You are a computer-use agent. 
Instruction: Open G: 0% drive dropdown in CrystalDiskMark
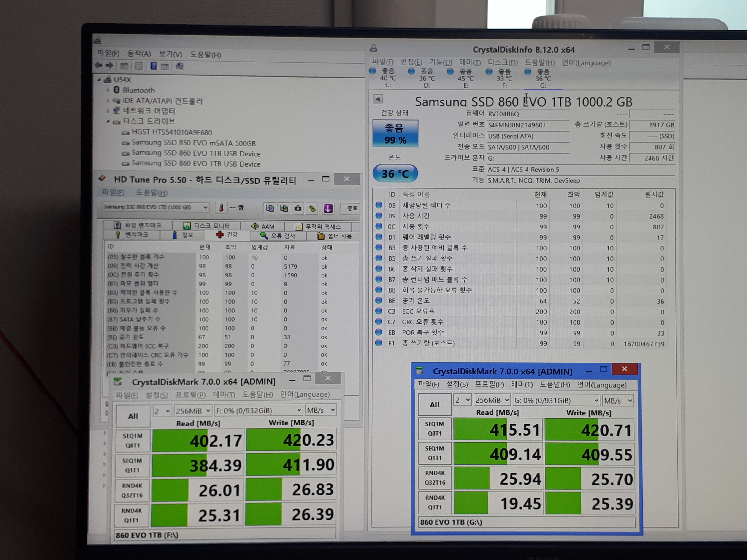[x=556, y=400]
